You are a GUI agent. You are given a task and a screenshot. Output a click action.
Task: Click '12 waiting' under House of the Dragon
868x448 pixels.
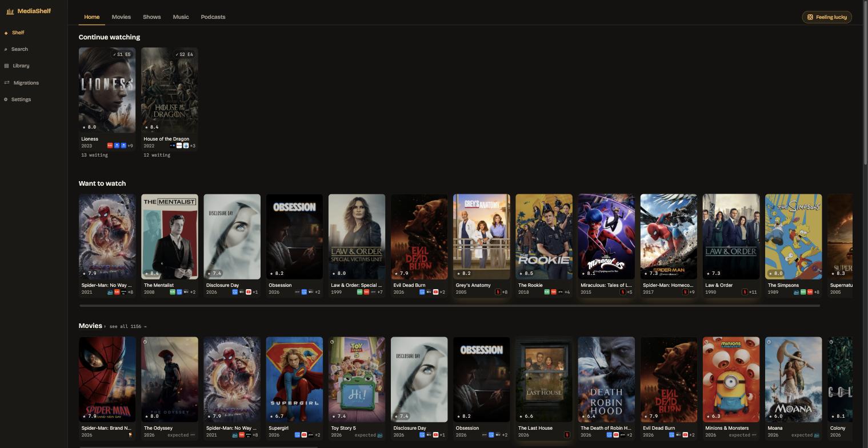click(157, 155)
